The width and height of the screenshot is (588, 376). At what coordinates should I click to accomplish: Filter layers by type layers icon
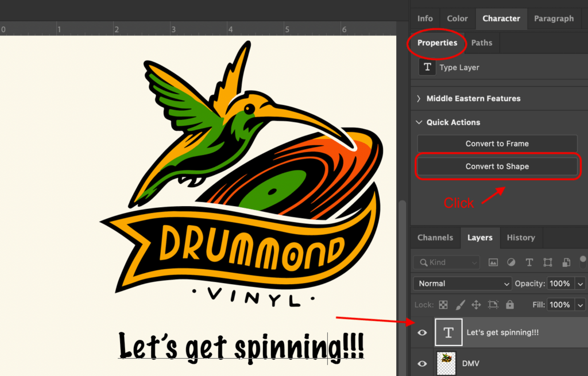click(x=529, y=262)
